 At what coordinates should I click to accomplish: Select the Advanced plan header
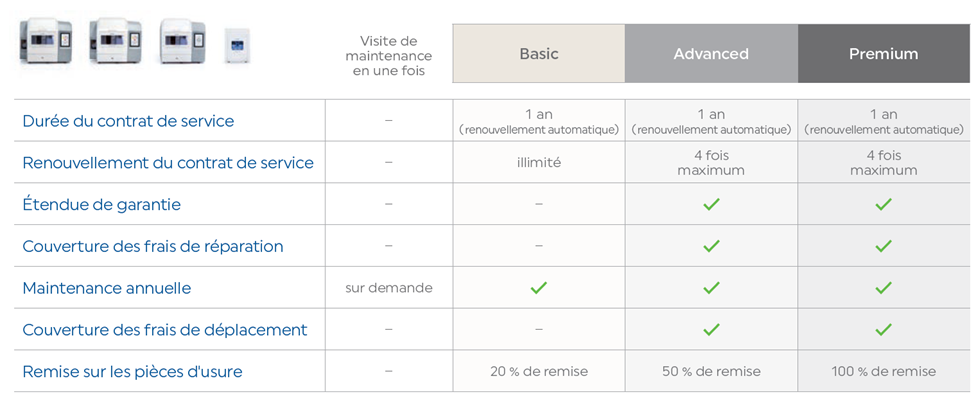(711, 54)
